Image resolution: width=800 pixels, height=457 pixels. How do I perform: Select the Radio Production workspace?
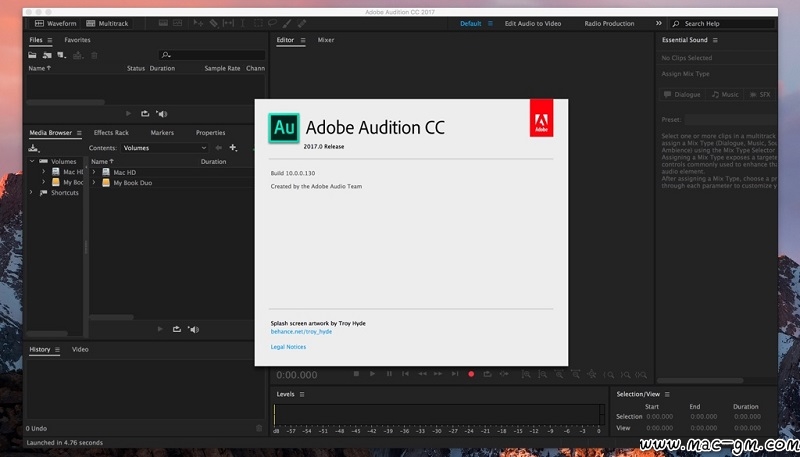pyautogui.click(x=609, y=23)
